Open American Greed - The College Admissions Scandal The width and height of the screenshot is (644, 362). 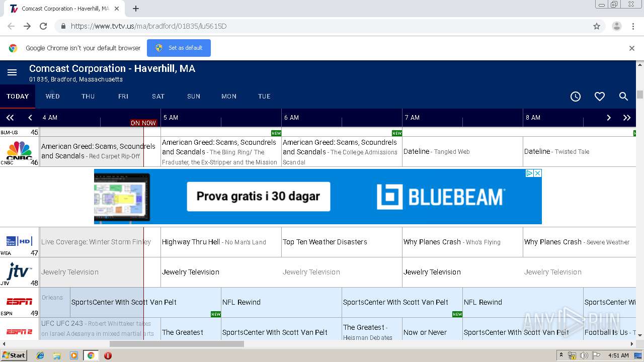coord(342,151)
